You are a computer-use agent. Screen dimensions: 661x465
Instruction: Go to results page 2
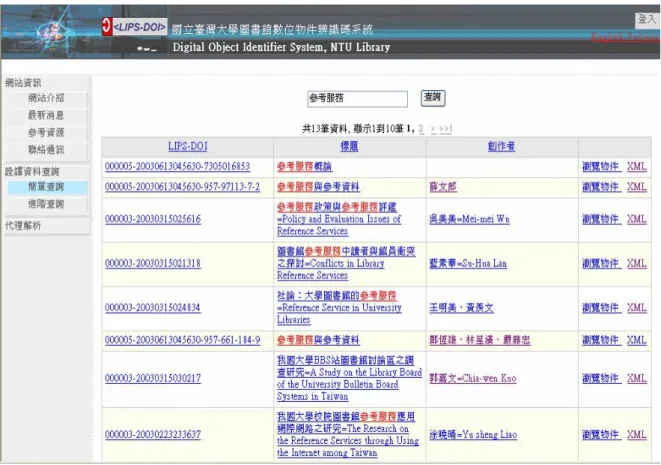coord(421,129)
